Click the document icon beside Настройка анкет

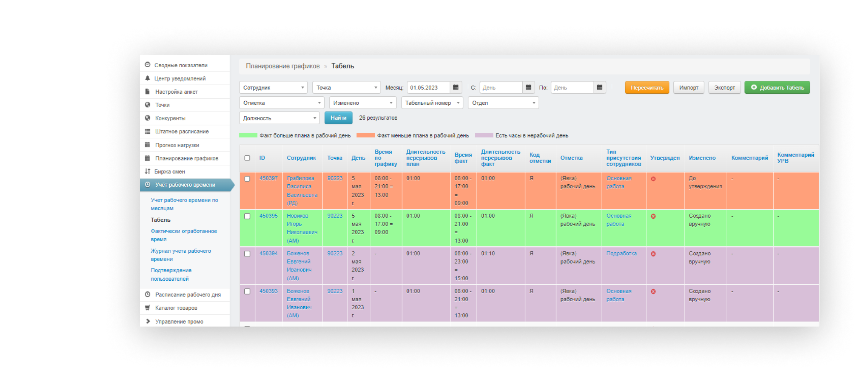148,92
